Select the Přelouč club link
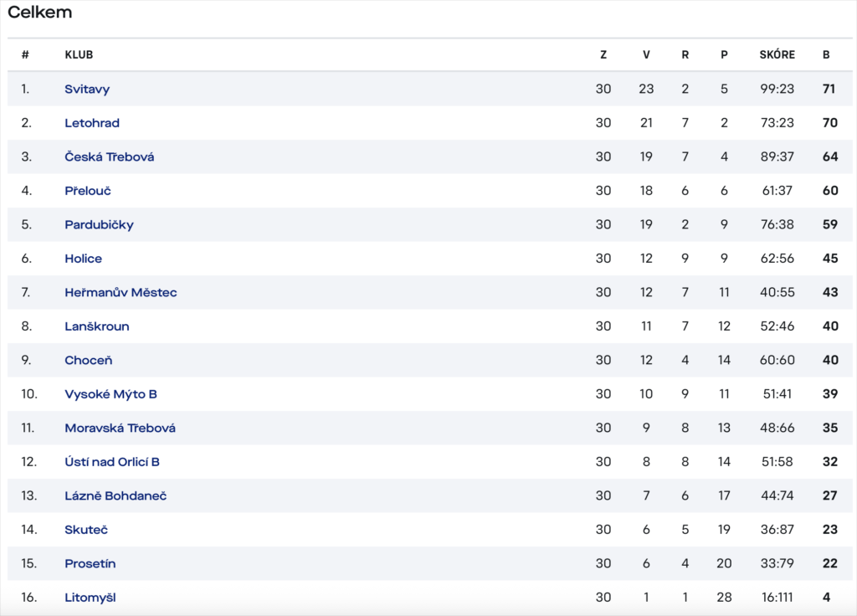This screenshot has width=857, height=616. 87,191
